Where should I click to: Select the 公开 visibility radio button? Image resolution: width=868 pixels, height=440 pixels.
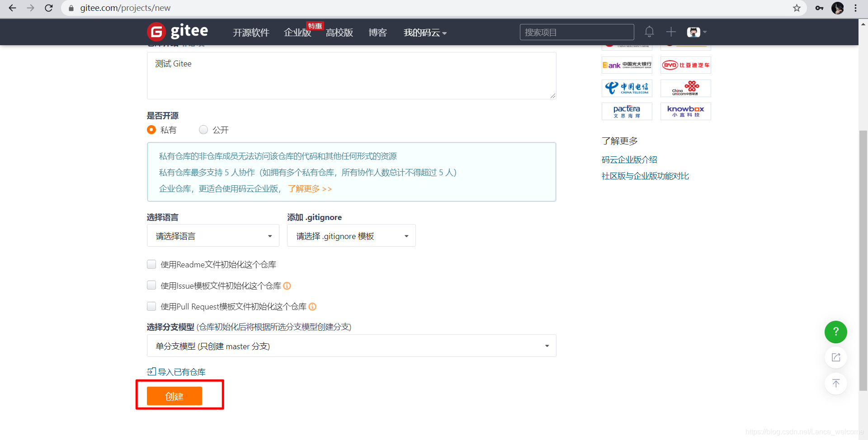pyautogui.click(x=203, y=130)
